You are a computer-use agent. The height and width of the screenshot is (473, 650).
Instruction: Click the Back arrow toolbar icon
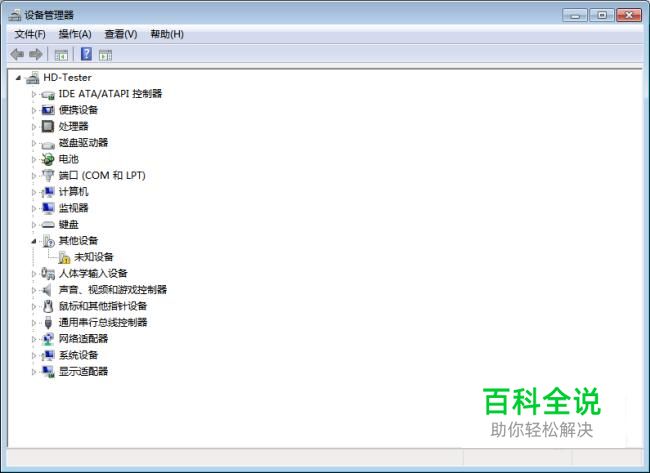coord(17,54)
